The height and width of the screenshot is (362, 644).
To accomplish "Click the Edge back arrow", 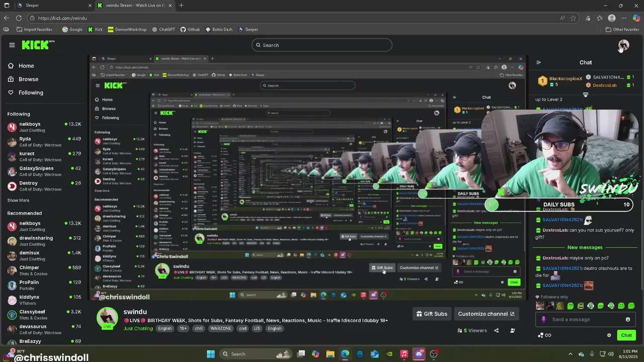I will [x=7, y=18].
